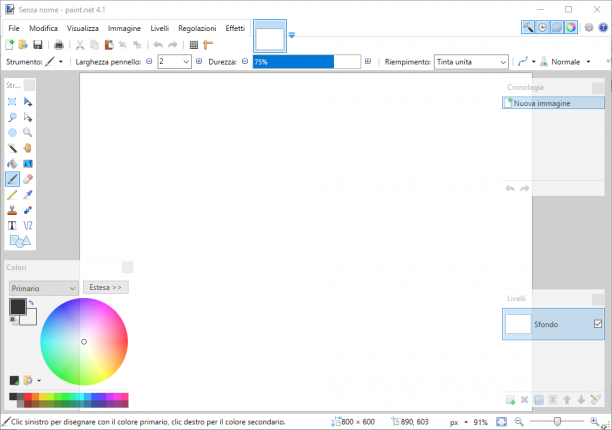Select the Zoom magnifier tool
The image size is (612, 430).
pos(28,133)
